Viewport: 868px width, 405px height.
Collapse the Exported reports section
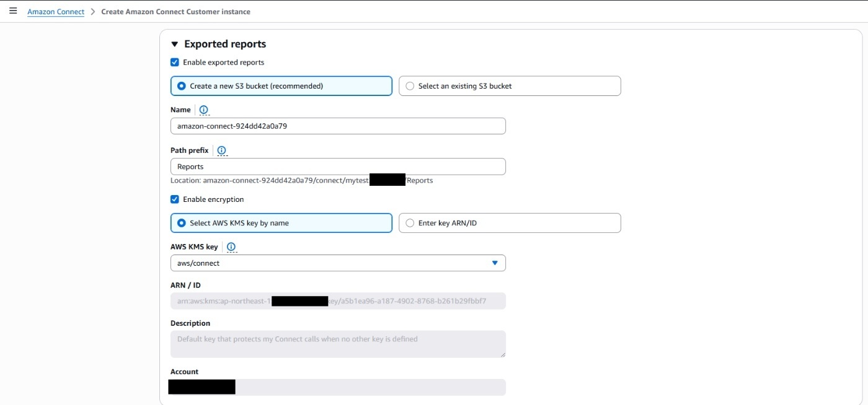click(175, 44)
